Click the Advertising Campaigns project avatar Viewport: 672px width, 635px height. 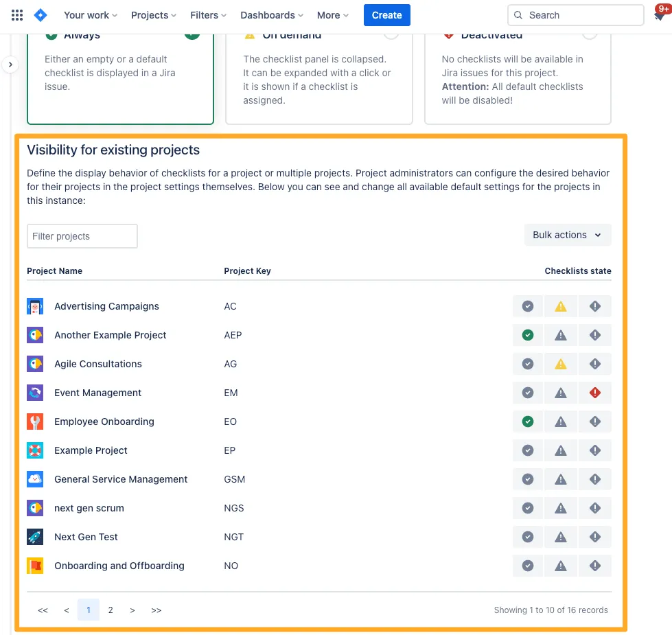35,306
